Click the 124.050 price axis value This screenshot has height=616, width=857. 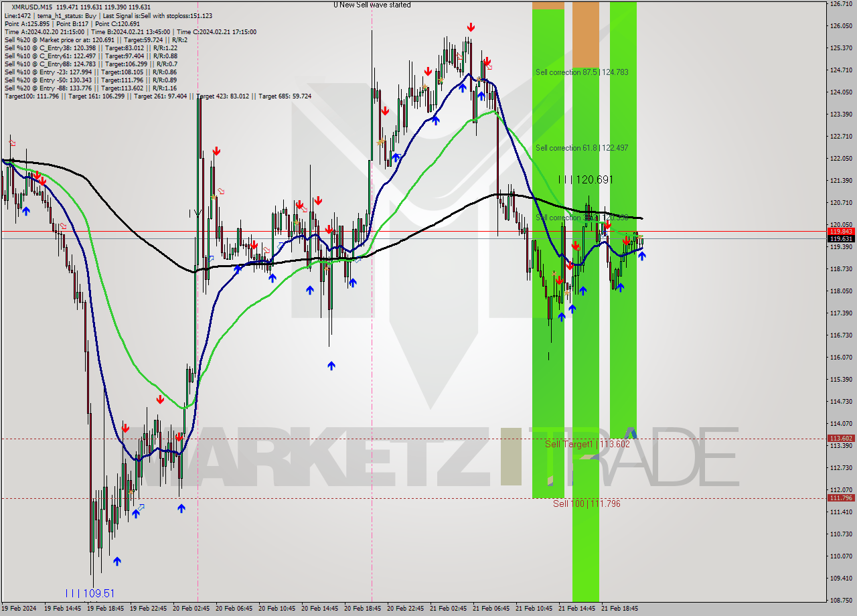tap(841, 92)
